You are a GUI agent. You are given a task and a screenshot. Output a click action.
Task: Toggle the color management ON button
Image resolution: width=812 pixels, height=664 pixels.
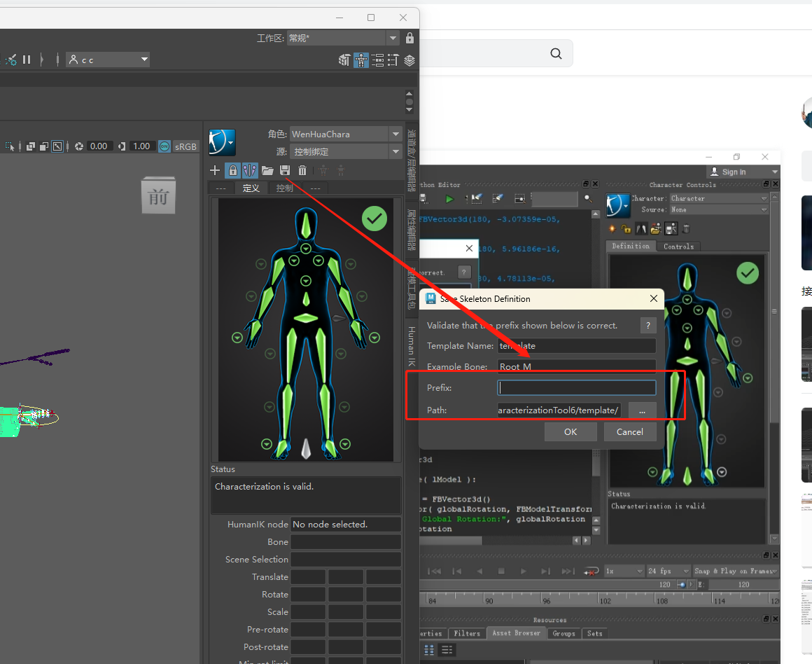pyautogui.click(x=164, y=146)
